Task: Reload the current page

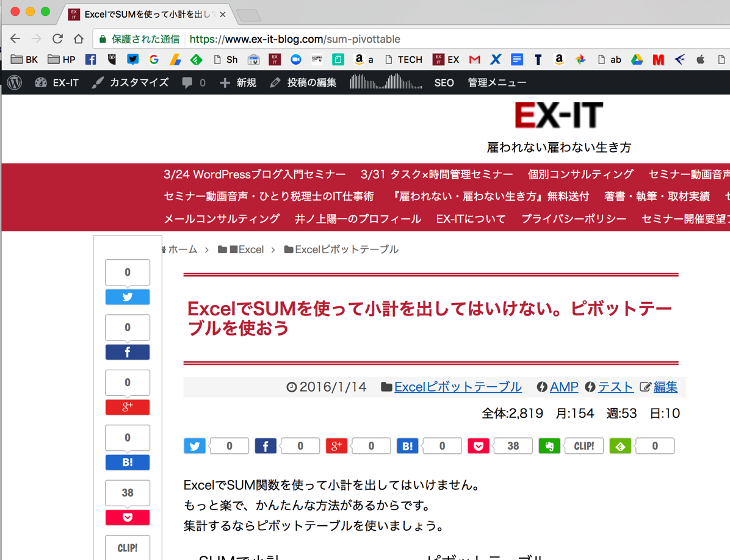Action: point(57,38)
